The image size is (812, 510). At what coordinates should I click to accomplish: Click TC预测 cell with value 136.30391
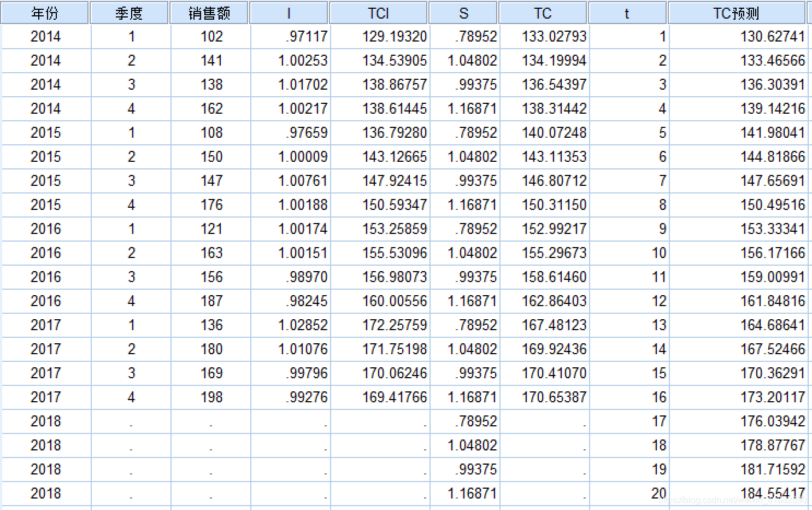[738, 85]
